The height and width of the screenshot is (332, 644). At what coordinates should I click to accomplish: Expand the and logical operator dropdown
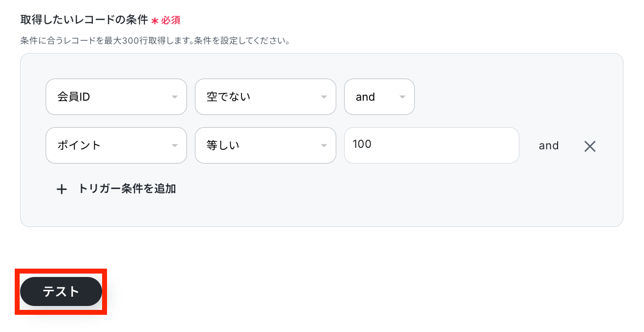coord(379,97)
